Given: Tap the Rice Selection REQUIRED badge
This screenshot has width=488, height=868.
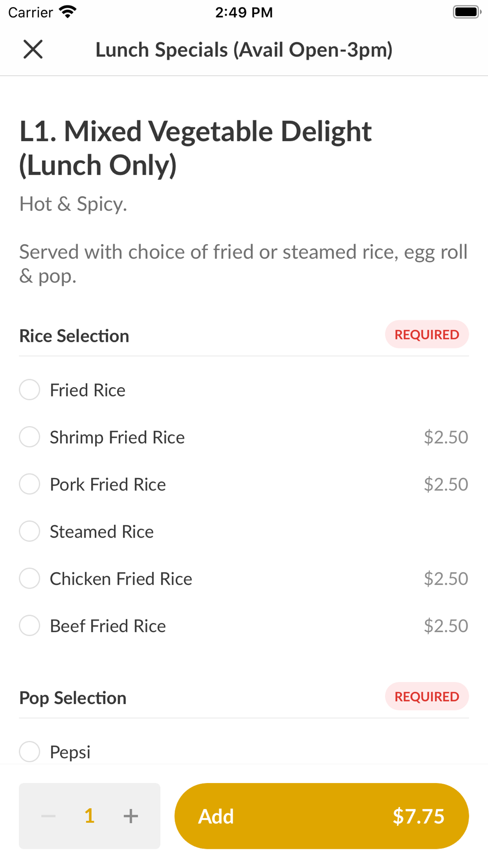Looking at the screenshot, I should tap(427, 334).
